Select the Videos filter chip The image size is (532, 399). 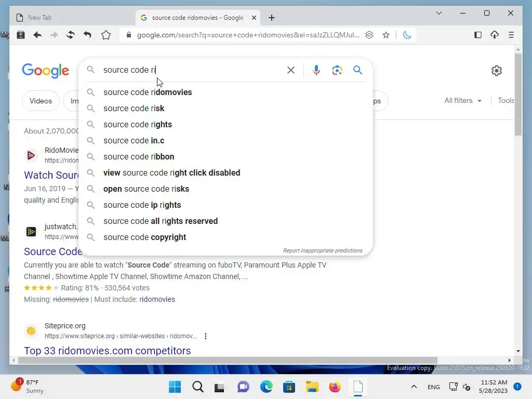point(41,101)
